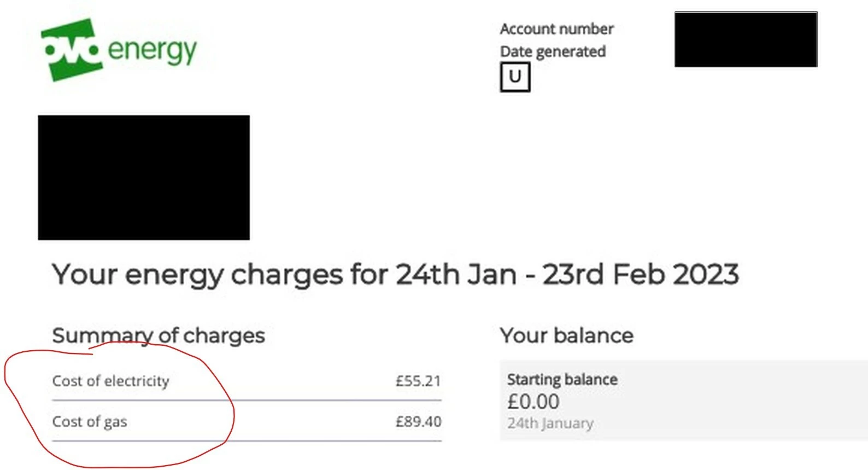The image size is (868, 470).
Task: Click the Your balance heading
Action: click(x=566, y=335)
